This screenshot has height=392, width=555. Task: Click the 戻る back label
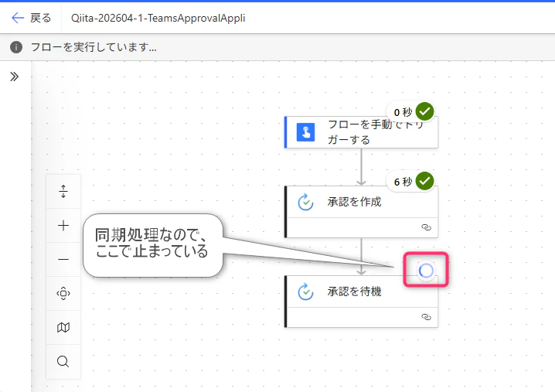[40, 18]
